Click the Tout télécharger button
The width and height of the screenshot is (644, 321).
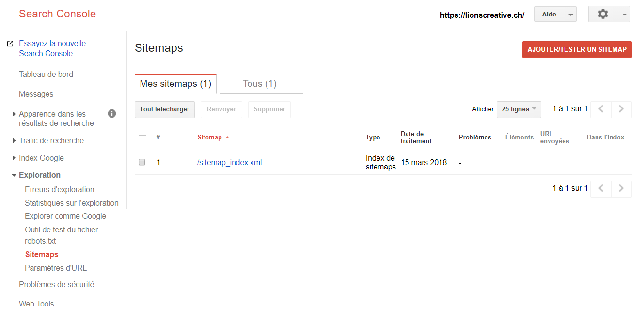pos(165,109)
